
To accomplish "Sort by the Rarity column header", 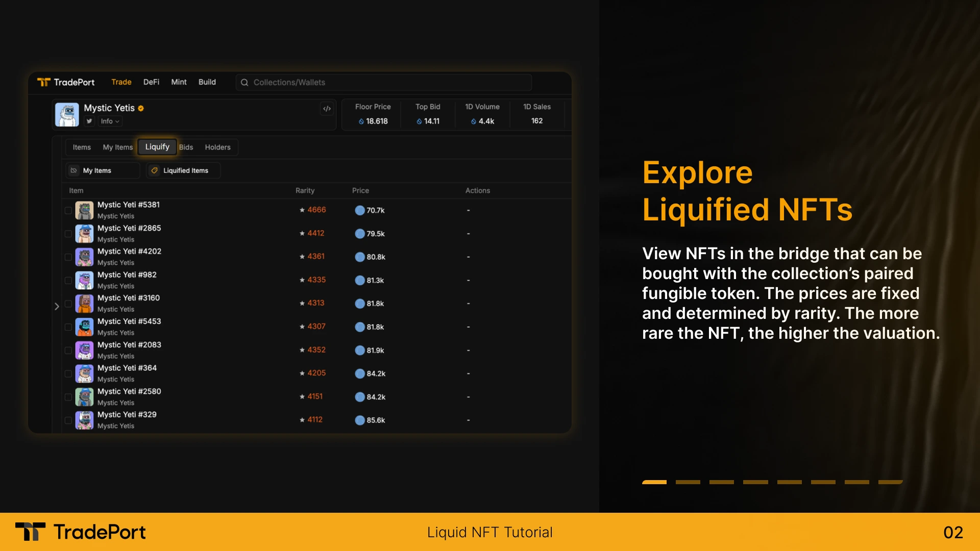I will tap(305, 190).
